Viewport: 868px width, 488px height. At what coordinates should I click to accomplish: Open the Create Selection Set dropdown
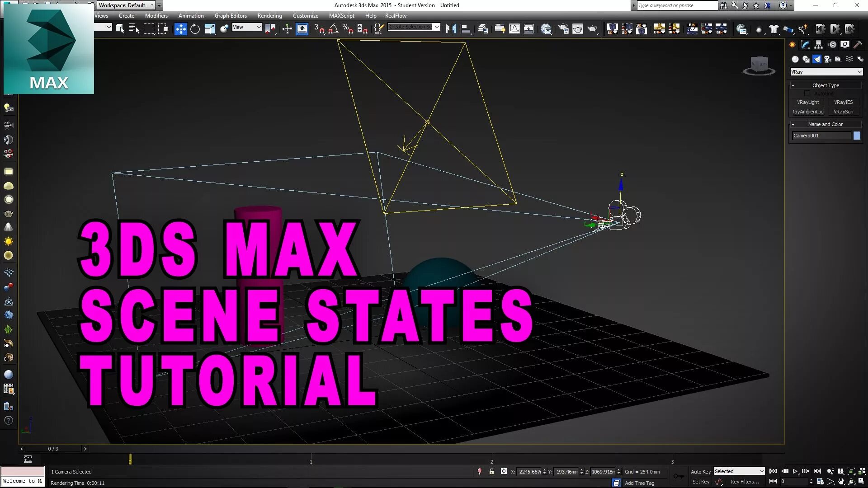click(414, 27)
